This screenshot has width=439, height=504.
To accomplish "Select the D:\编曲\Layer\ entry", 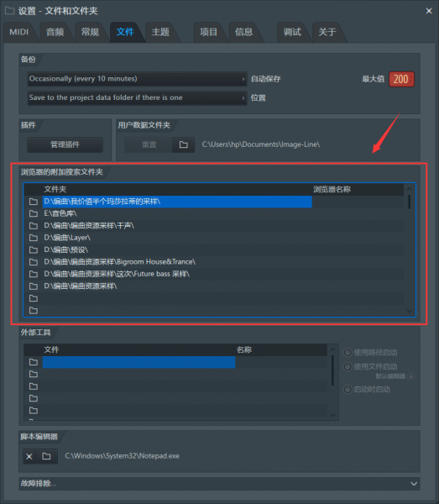I will (x=177, y=238).
